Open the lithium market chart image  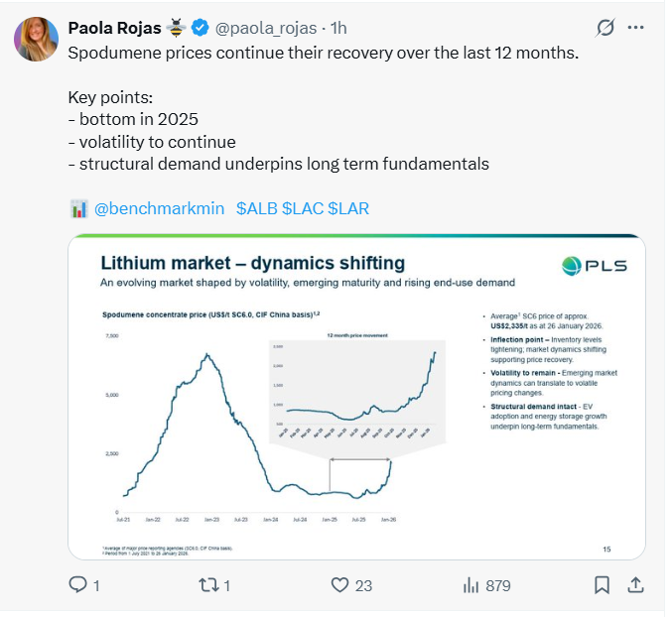(x=356, y=397)
